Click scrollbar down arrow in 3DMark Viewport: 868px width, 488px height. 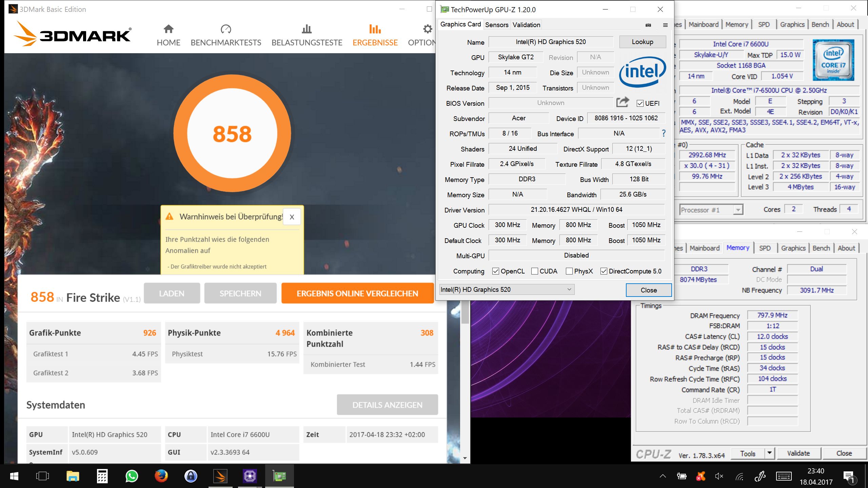(x=465, y=458)
